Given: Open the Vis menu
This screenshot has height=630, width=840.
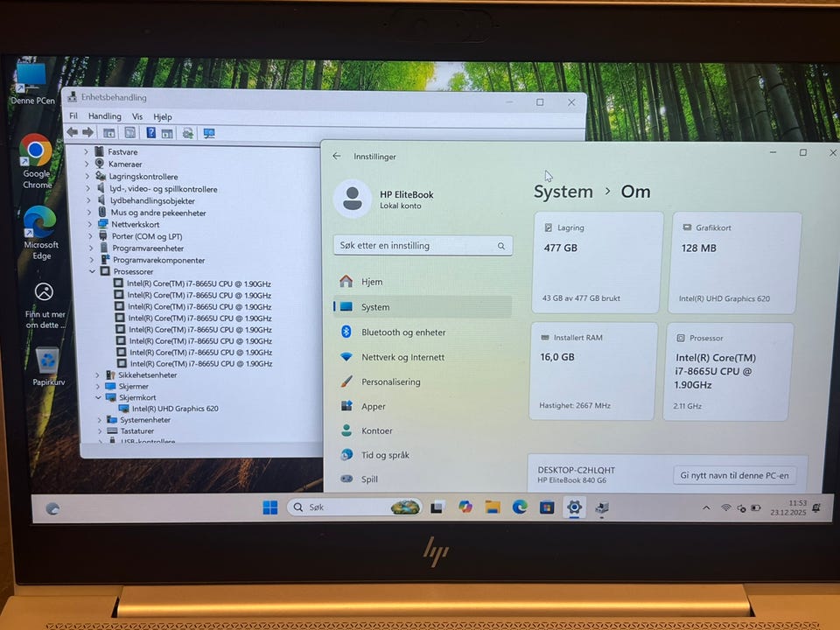Looking at the screenshot, I should click(x=137, y=116).
